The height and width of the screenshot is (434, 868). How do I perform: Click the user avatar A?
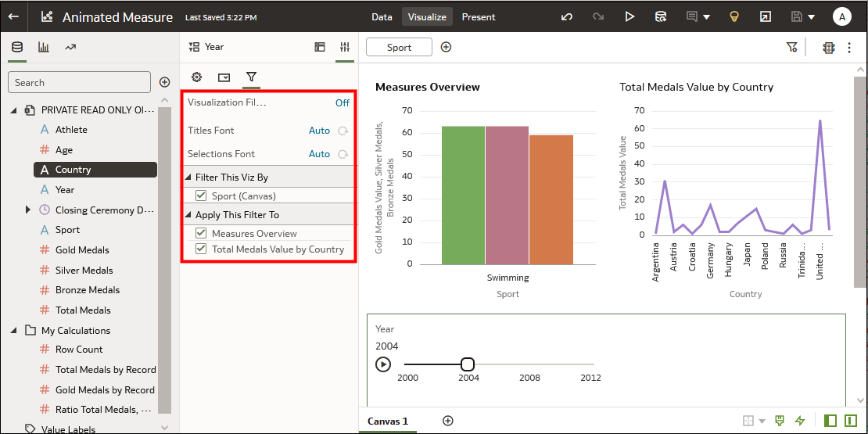(842, 16)
